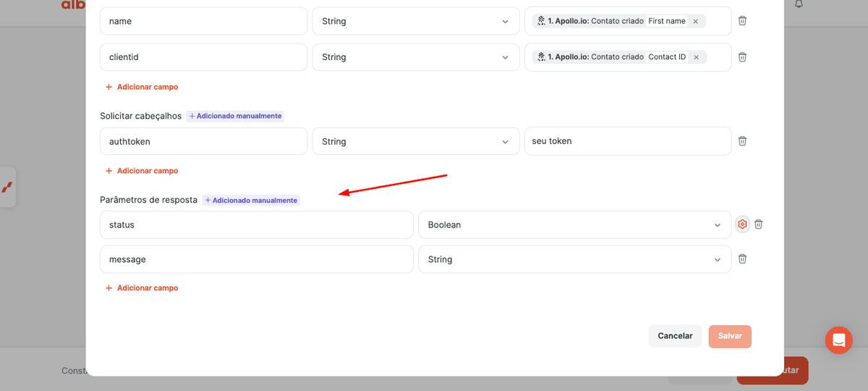Edit the status parameter name field
Screen dimensions: 868x391
pyautogui.click(x=257, y=224)
